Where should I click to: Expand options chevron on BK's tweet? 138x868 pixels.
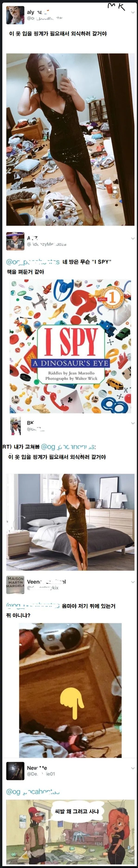(133, 423)
